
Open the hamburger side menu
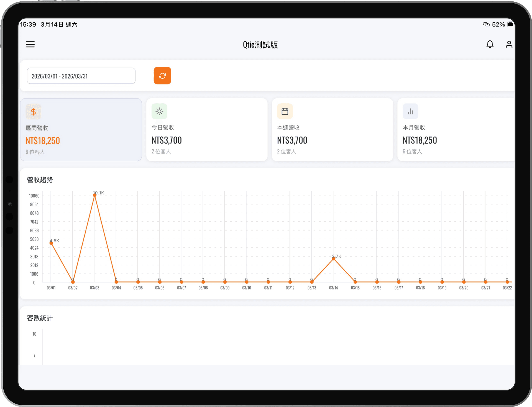pyautogui.click(x=30, y=44)
